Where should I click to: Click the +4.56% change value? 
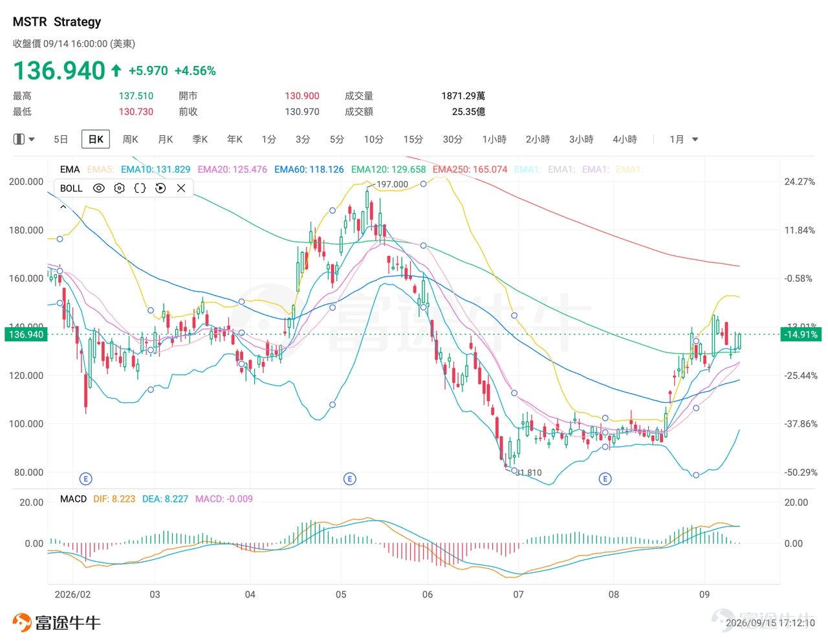[195, 70]
